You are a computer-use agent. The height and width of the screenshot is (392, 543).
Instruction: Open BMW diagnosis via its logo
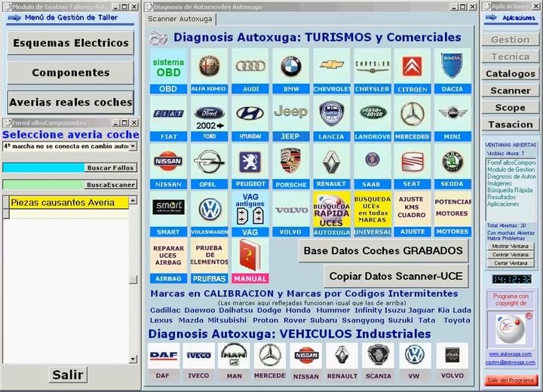point(291,66)
